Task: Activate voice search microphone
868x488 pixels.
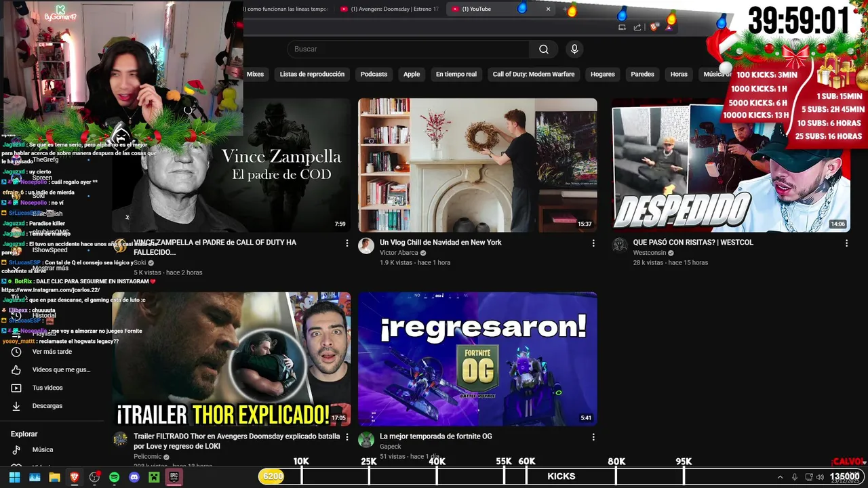Action: 574,49
